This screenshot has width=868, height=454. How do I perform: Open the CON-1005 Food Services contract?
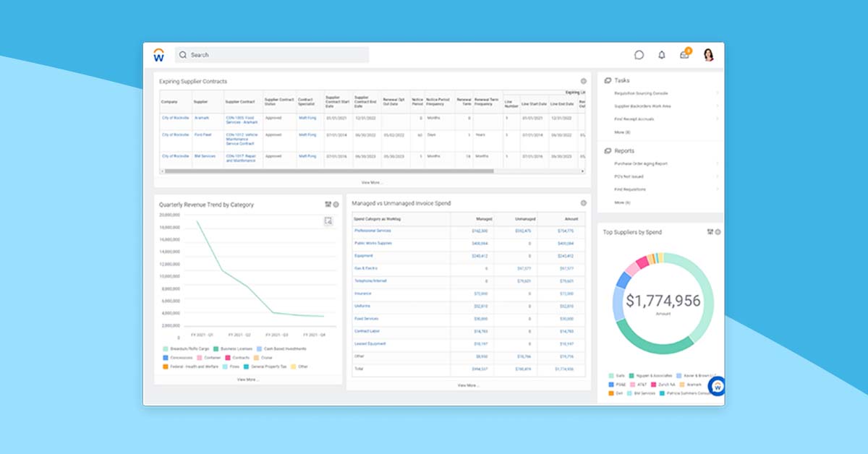[240, 119]
